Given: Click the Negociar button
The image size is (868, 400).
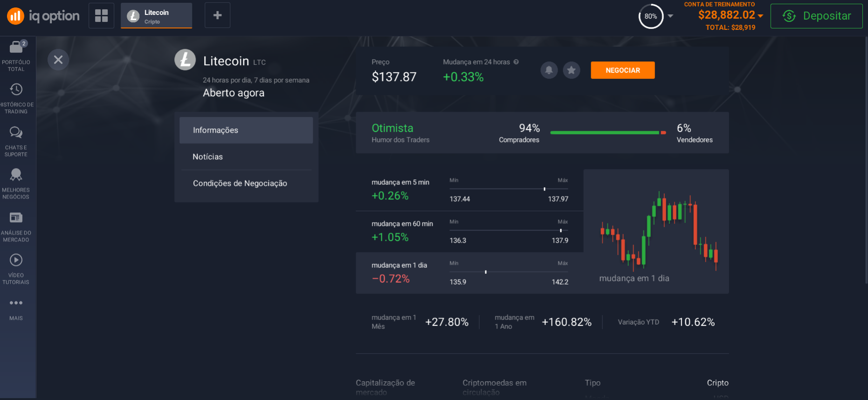Looking at the screenshot, I should point(623,70).
